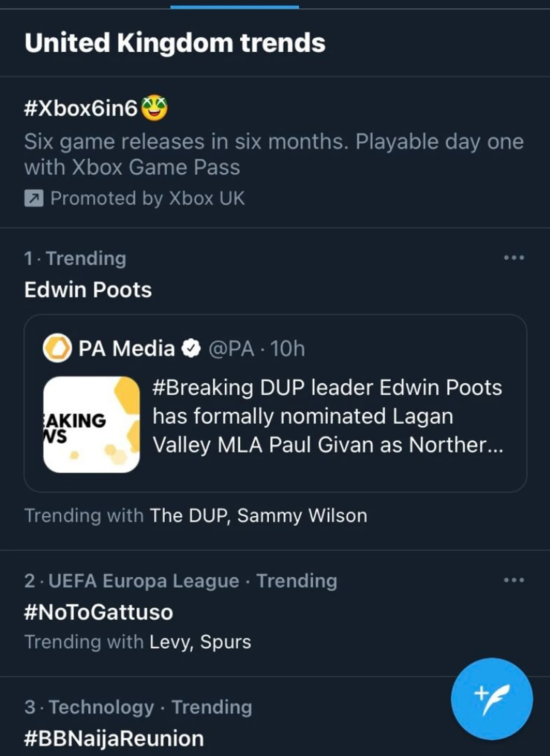The height and width of the screenshot is (756, 550).
Task: Open the PA Media breaking tweet text
Action: tap(327, 416)
